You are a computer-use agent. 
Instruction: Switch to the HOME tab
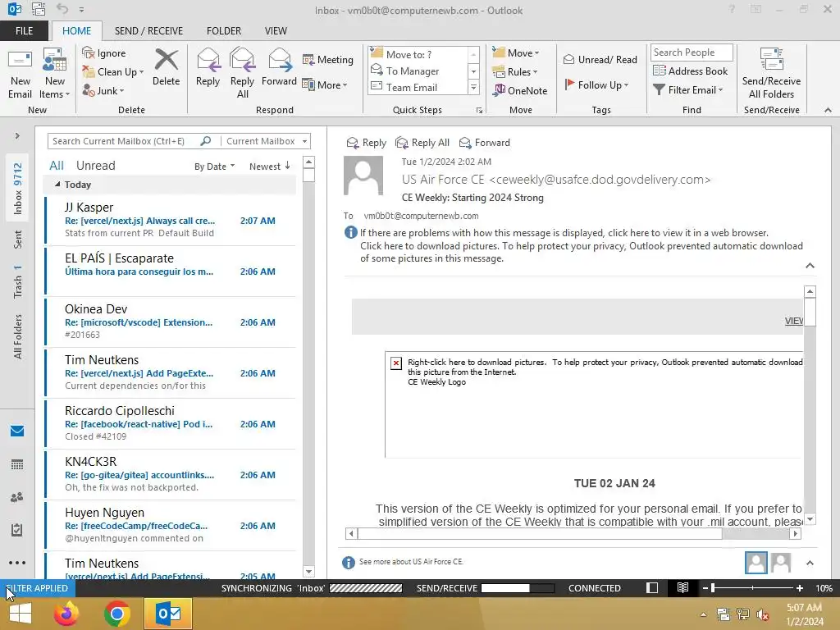pos(76,31)
